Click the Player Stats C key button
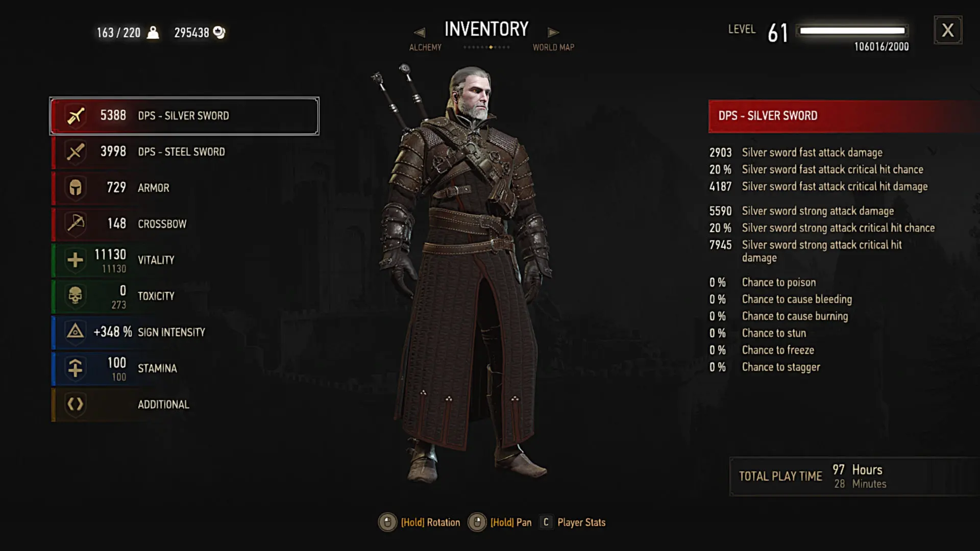Screen dimensions: 980x551 546,522
